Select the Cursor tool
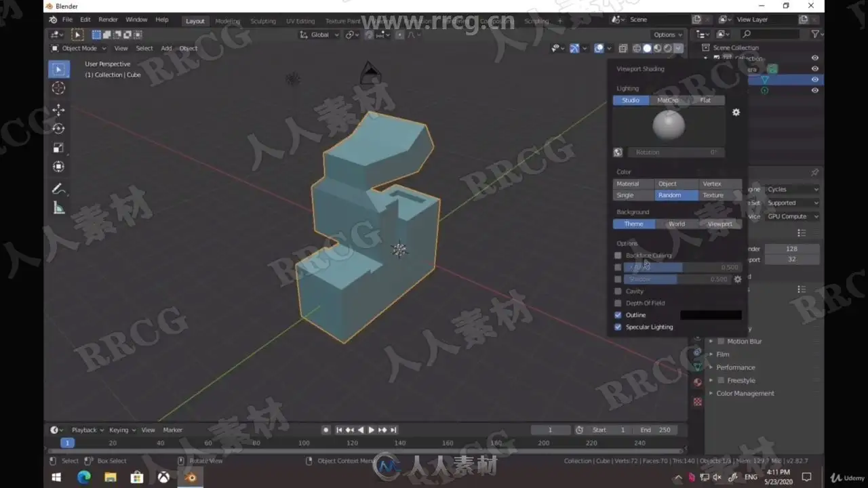 (x=58, y=88)
